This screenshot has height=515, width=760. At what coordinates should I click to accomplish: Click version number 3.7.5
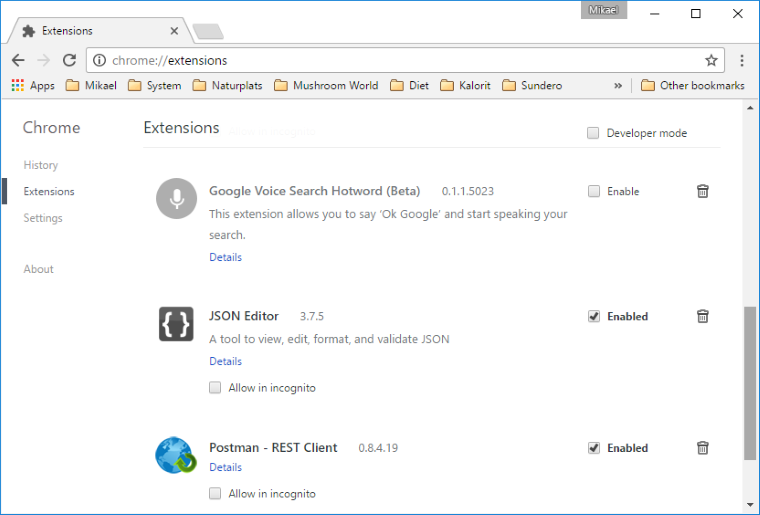tap(312, 316)
